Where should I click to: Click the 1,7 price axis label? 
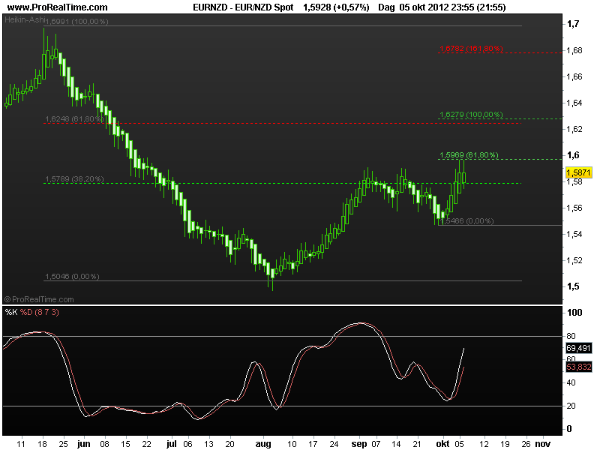[x=573, y=24]
